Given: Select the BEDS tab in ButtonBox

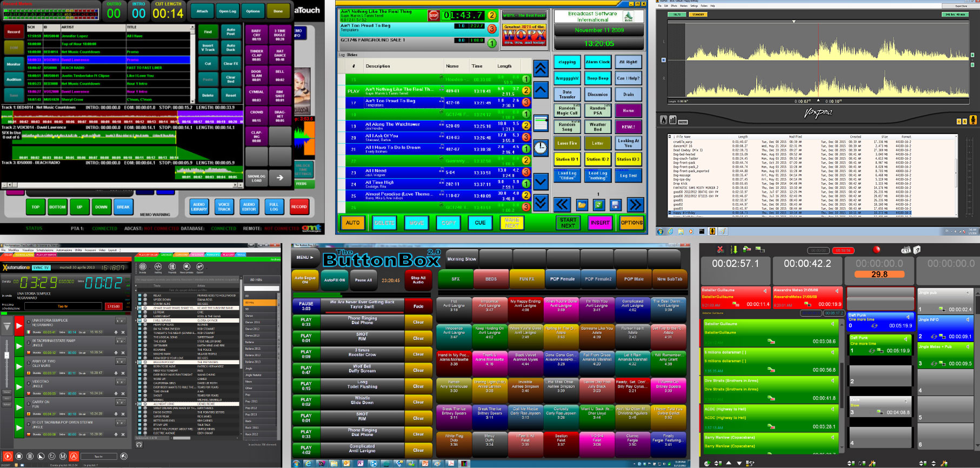Looking at the screenshot, I should click(491, 279).
